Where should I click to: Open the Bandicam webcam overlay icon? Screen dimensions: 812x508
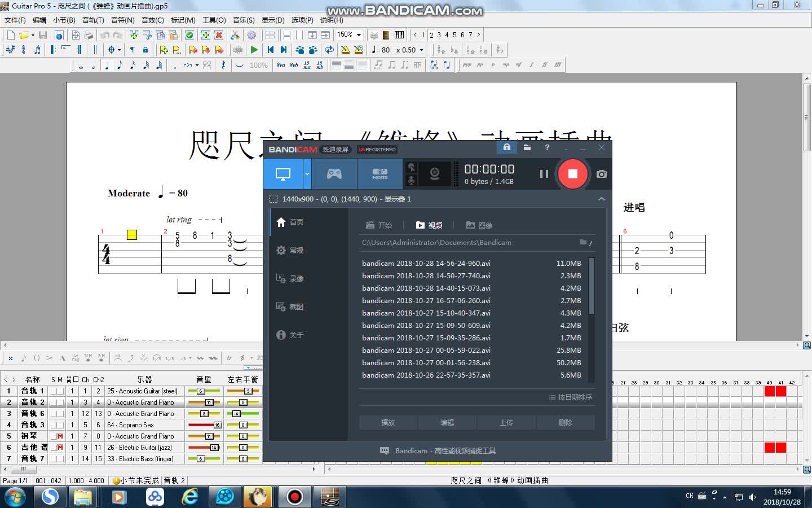[435, 174]
